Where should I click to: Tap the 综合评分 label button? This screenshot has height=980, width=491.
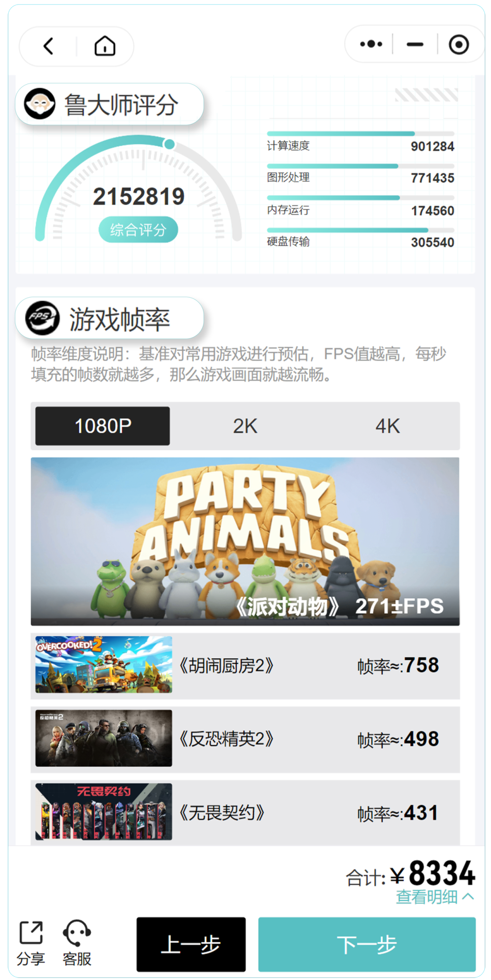138,230
